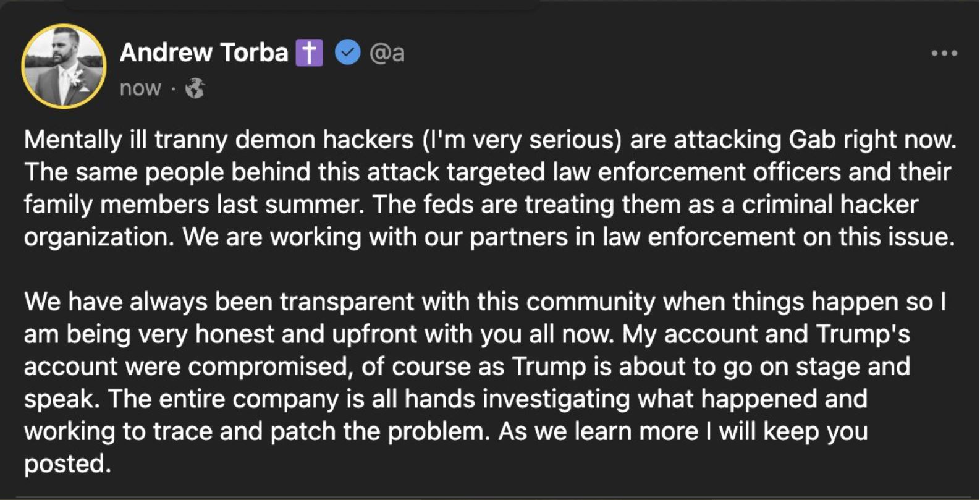Click the line starting "speak. The entire company"
This screenshot has height=500, width=980.
pos(445,399)
